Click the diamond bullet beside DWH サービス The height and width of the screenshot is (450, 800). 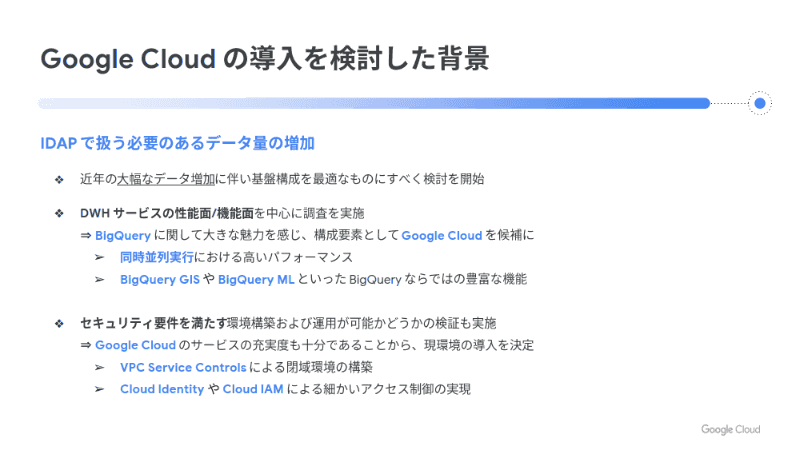pos(59,213)
